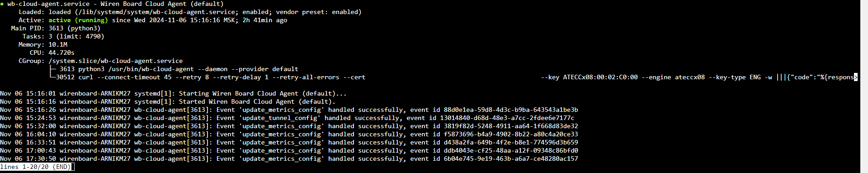Click the truncation arrow at the end of the curl line

click(x=856, y=77)
